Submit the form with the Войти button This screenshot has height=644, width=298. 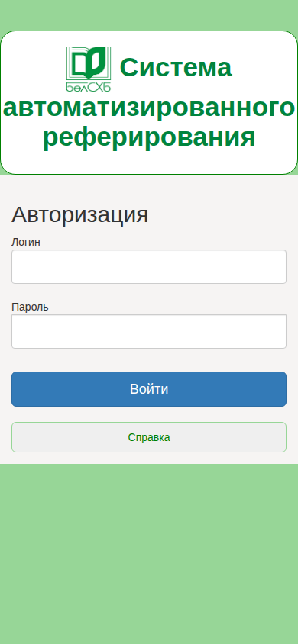point(149,389)
